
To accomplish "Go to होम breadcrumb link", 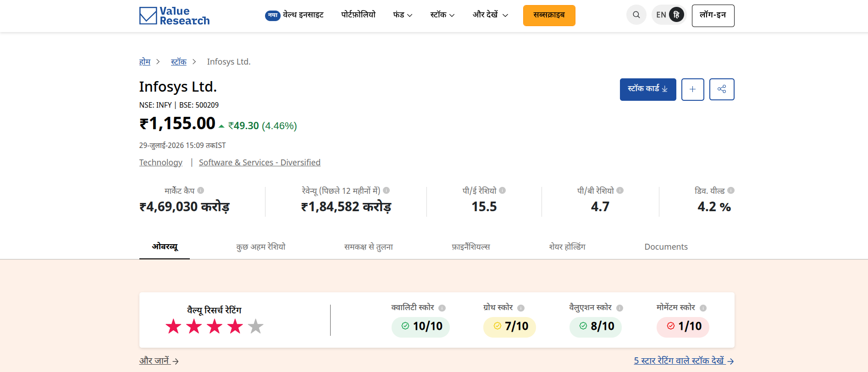I will point(145,62).
